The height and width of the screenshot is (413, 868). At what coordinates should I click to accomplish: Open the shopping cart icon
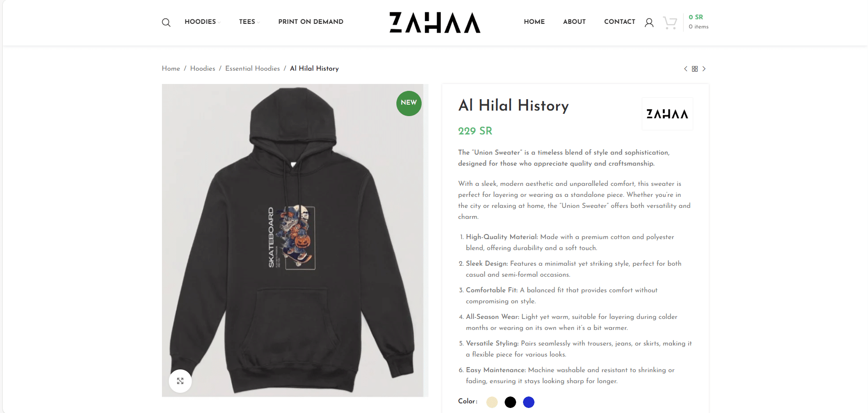pyautogui.click(x=670, y=22)
